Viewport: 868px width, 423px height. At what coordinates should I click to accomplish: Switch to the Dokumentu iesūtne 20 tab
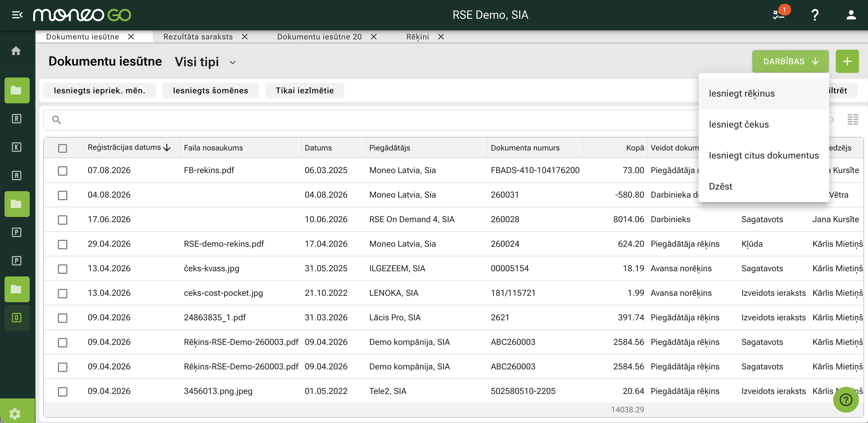319,37
